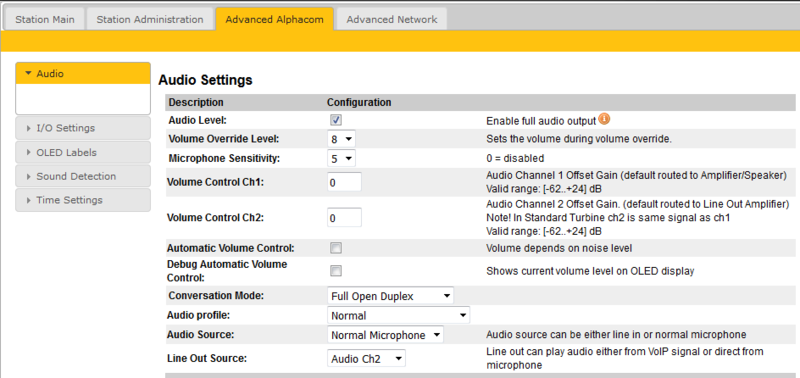800x378 pixels.
Task: Click the 'Debug Automatic Volume Control:' label
Action: (x=228, y=271)
